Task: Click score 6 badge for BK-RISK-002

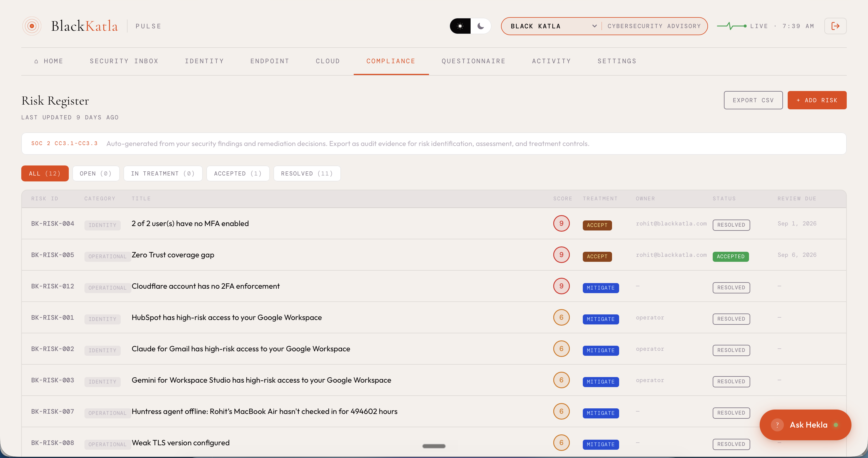Action: tap(561, 349)
